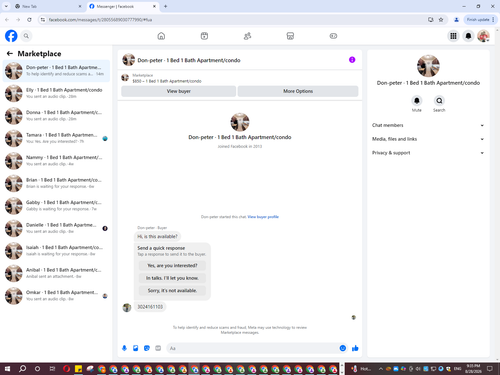The image size is (500, 375).
Task: Expand Media, files and links section
Action: coord(428,139)
